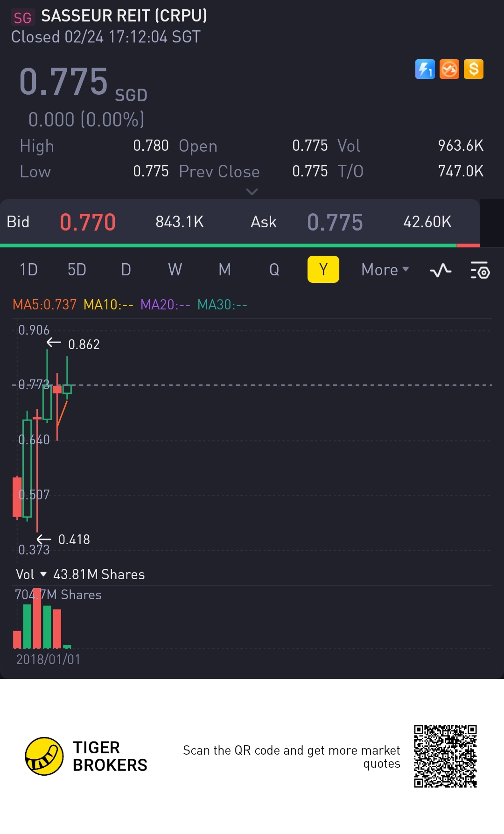
Task: Switch chart to 1D timeframe
Action: tap(28, 270)
